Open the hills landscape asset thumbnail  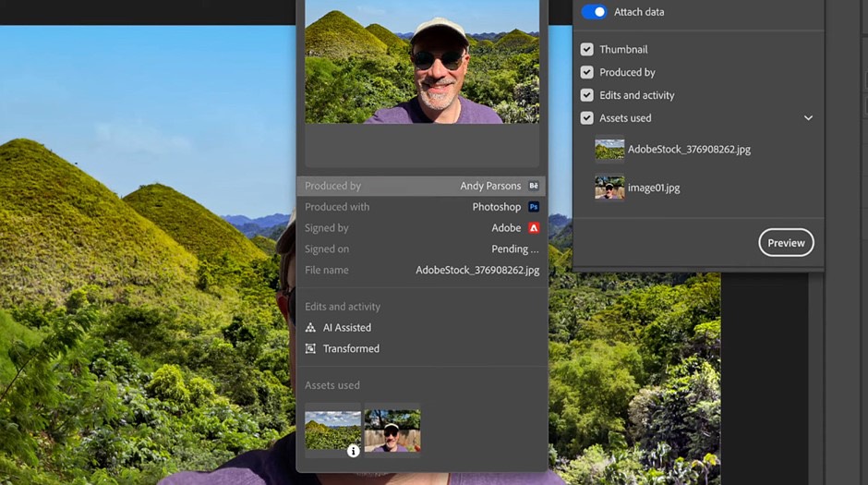[x=332, y=430]
